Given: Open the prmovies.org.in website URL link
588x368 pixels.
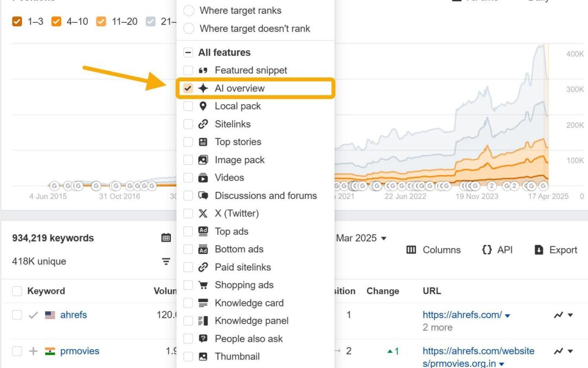Looking at the screenshot, I should click(478, 357).
